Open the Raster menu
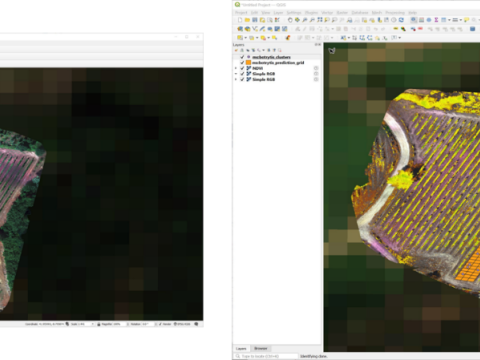480x360 pixels. pos(342,13)
